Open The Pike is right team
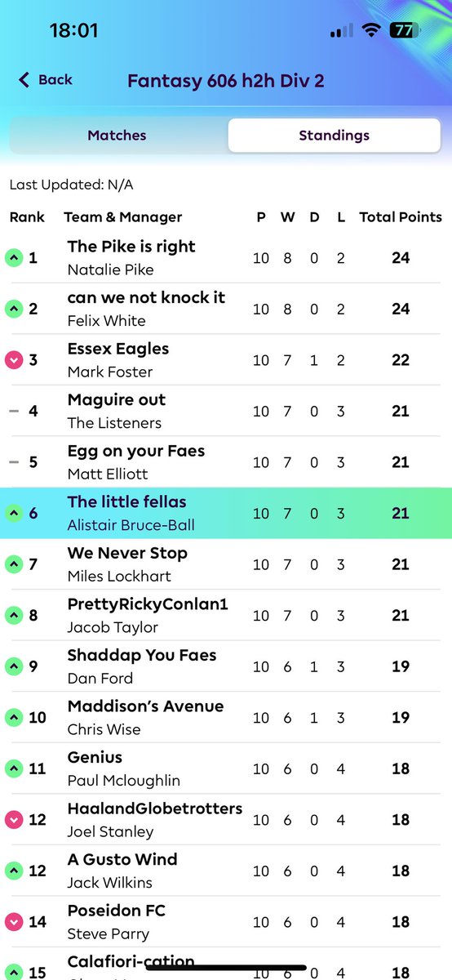 pyautogui.click(x=226, y=258)
